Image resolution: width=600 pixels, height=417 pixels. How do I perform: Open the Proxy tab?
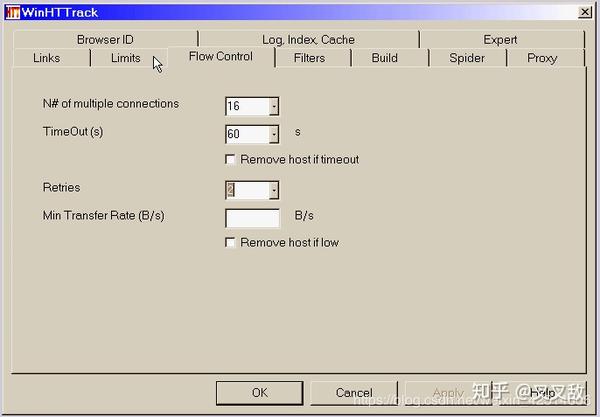(x=542, y=58)
